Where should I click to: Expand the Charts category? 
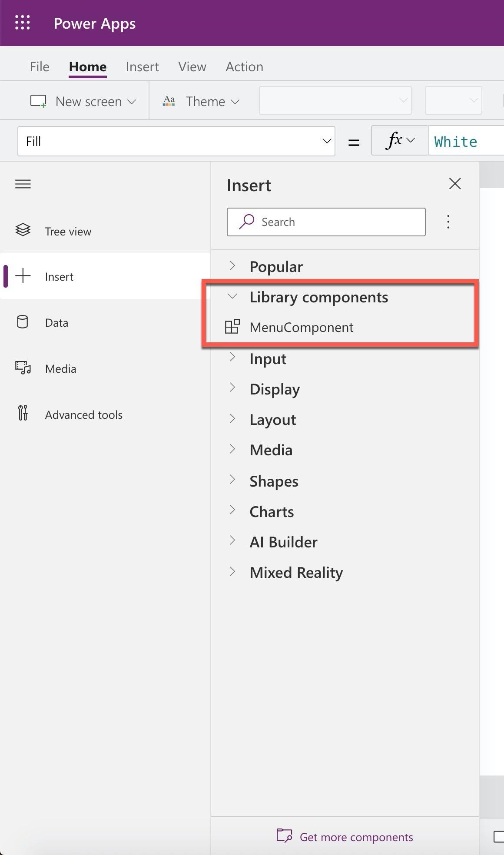(232, 510)
